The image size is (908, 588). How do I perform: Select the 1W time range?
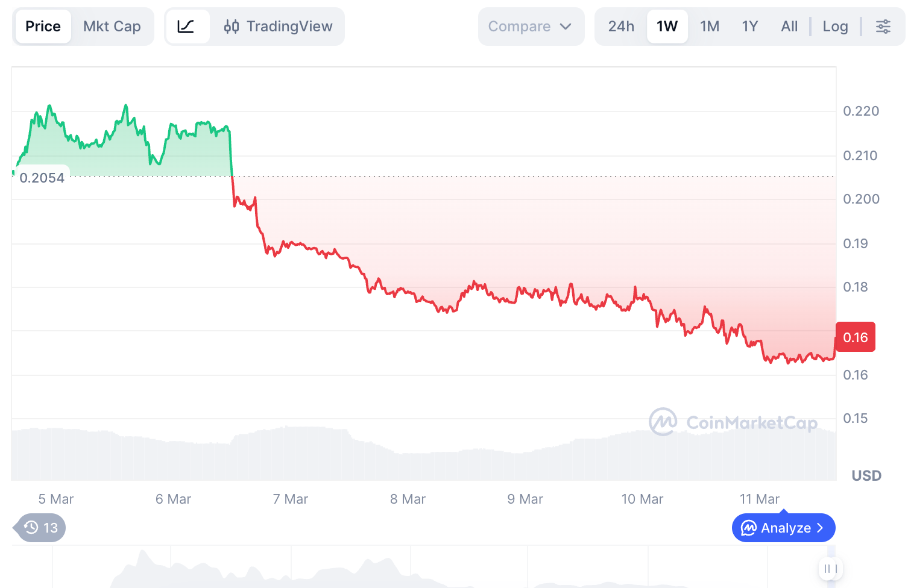coord(667,27)
